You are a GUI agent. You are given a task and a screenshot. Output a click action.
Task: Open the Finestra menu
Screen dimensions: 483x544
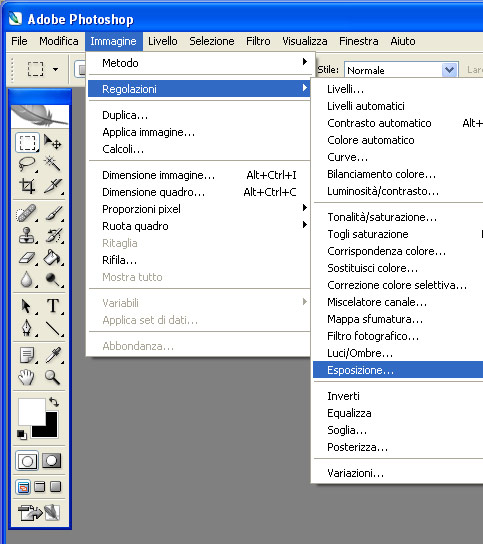point(359,41)
